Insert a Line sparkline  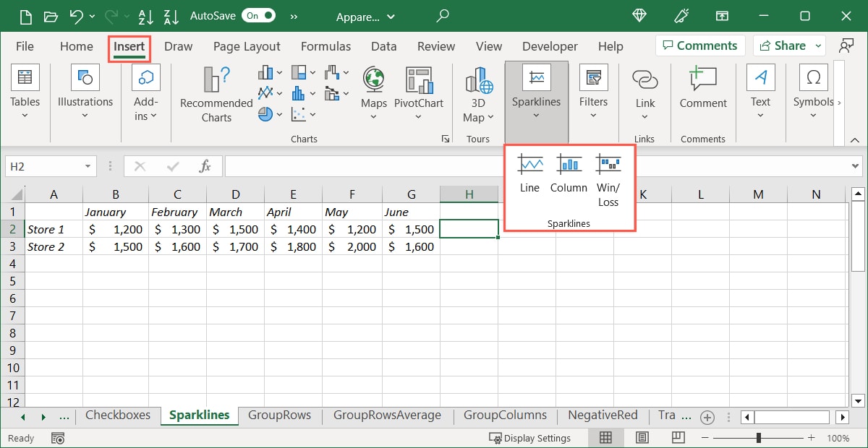click(x=529, y=173)
